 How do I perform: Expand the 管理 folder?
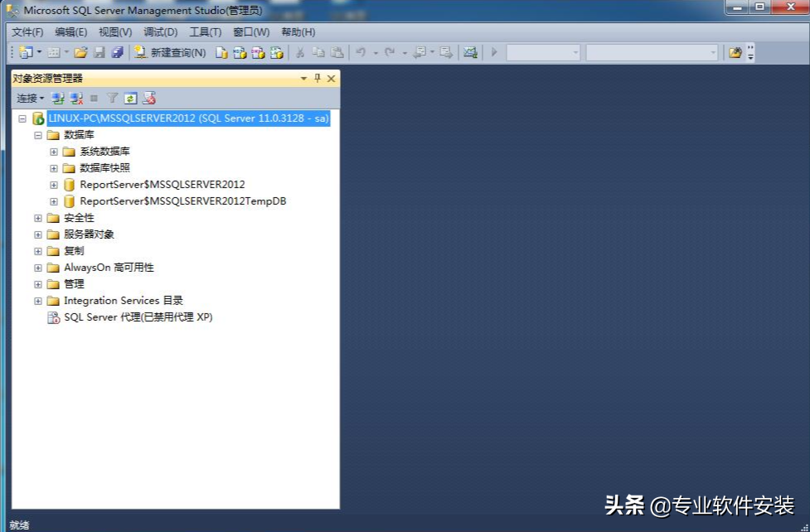[37, 284]
